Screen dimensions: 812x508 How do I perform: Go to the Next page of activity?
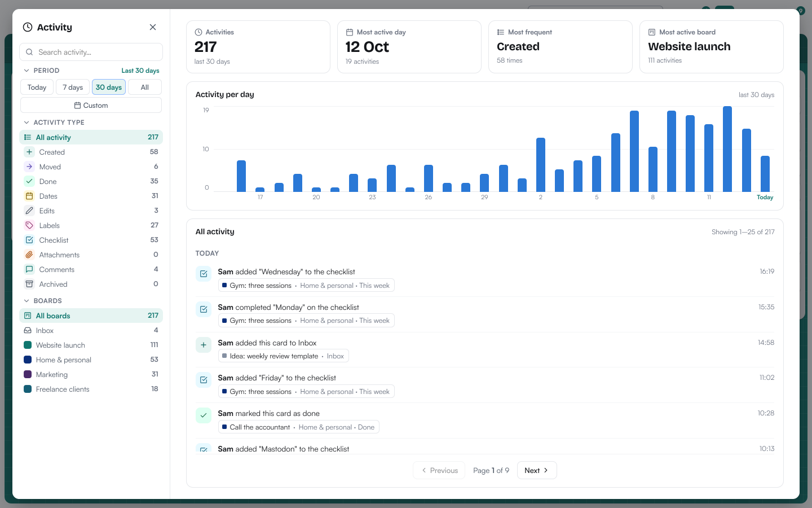(537, 470)
